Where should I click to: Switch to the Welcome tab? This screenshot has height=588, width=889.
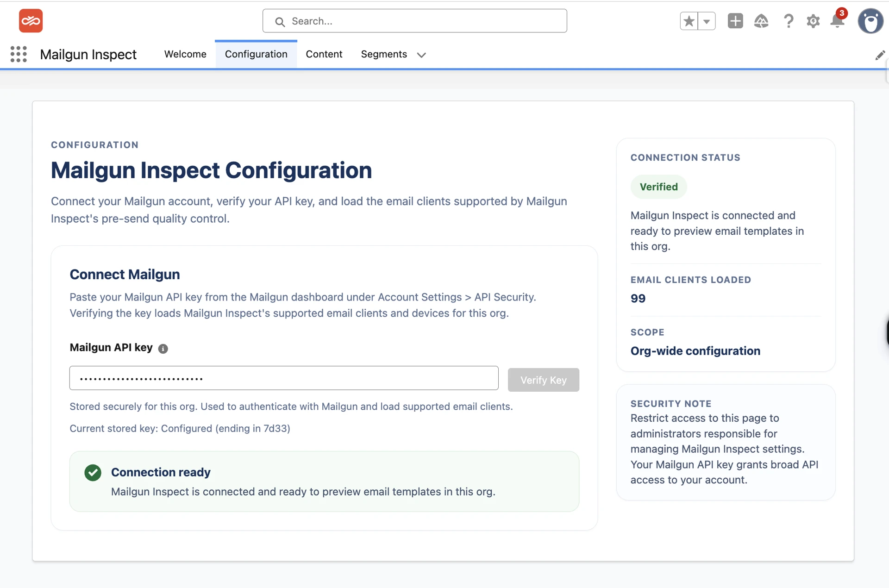point(185,54)
